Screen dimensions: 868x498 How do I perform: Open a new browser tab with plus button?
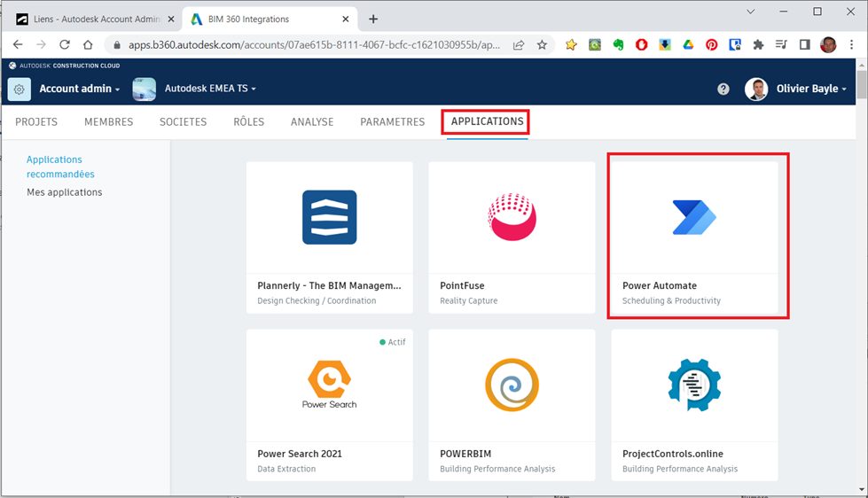click(x=373, y=19)
